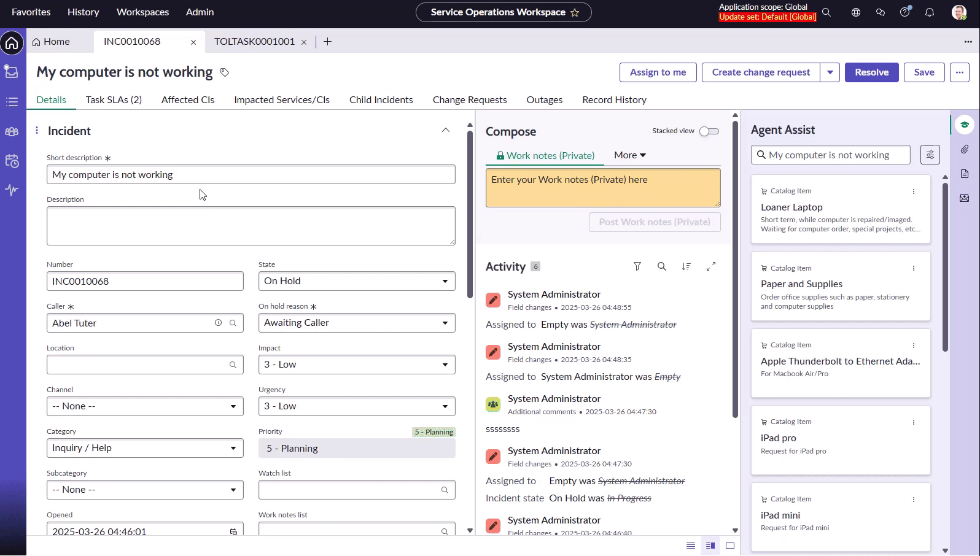The width and height of the screenshot is (980, 556).
Task: Click the Resolve button
Action: pyautogui.click(x=871, y=72)
